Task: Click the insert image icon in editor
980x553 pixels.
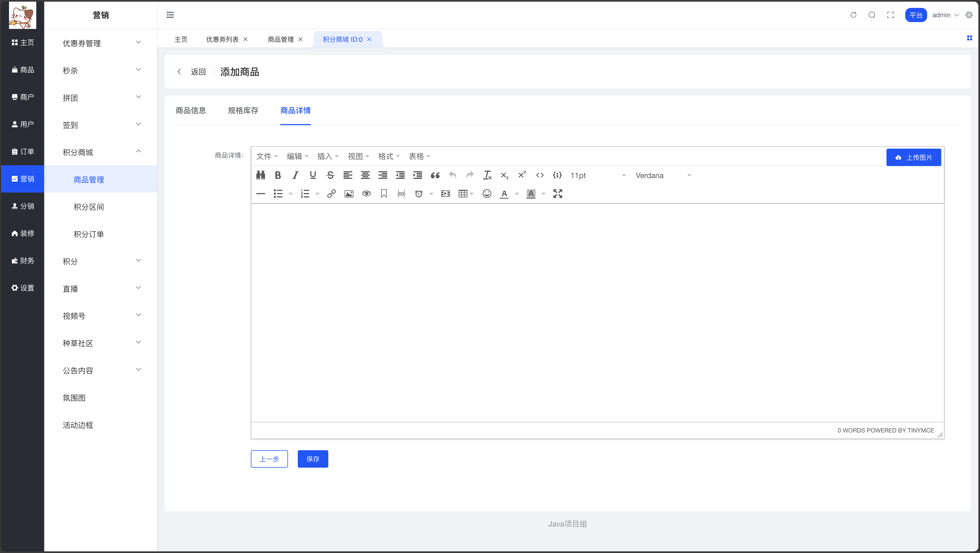Action: [349, 194]
